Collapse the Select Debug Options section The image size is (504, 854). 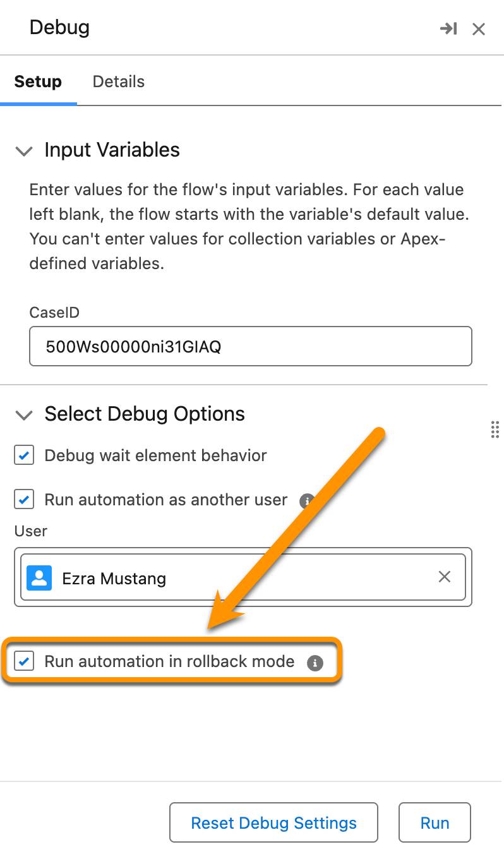23,416
